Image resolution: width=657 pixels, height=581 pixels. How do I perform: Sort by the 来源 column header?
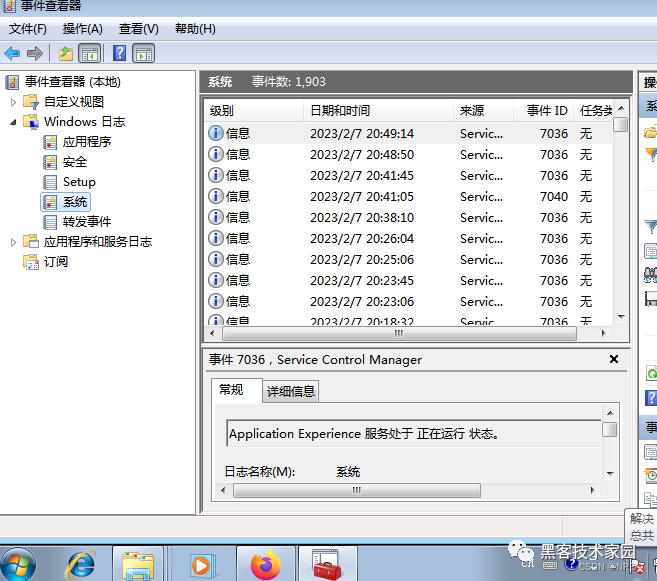click(483, 111)
